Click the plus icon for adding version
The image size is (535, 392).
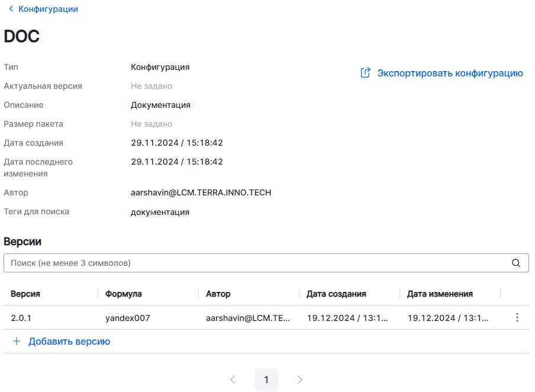(17, 342)
